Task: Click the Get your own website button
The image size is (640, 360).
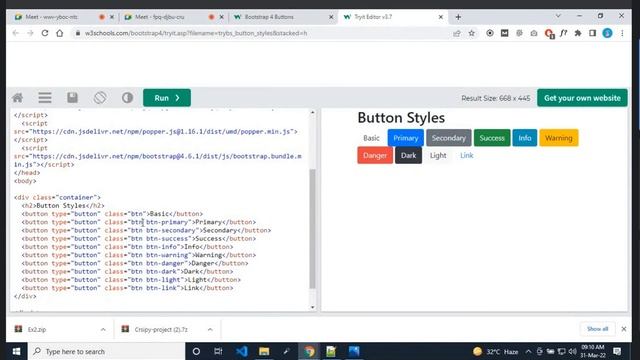Action: (x=582, y=98)
